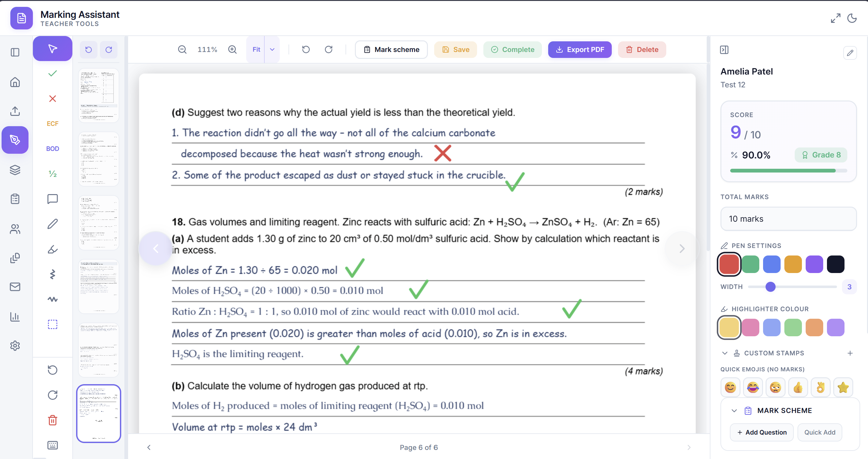The width and height of the screenshot is (868, 459).
Task: Zoom out with the minus magnifier
Action: [182, 49]
